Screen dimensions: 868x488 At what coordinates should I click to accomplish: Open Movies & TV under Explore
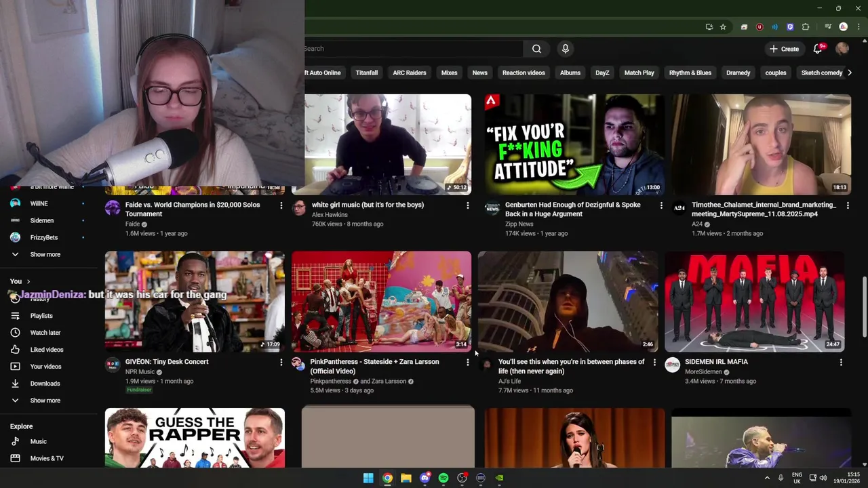coord(47,458)
